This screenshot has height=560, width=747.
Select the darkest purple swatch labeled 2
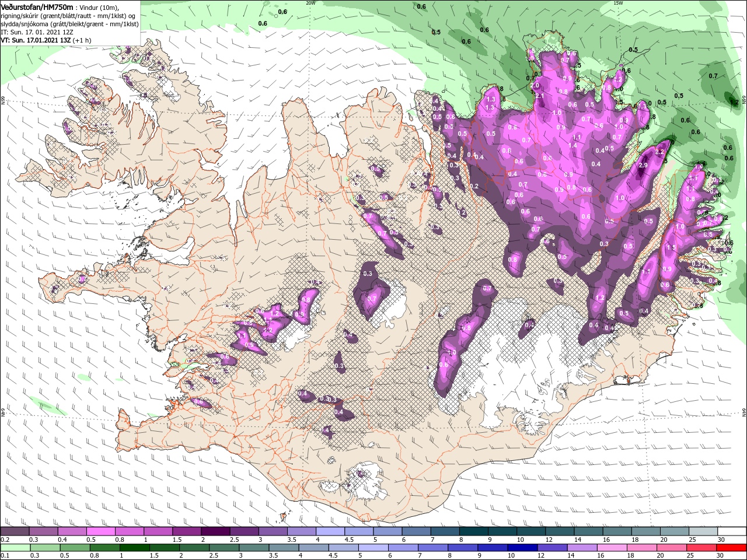pos(215,532)
